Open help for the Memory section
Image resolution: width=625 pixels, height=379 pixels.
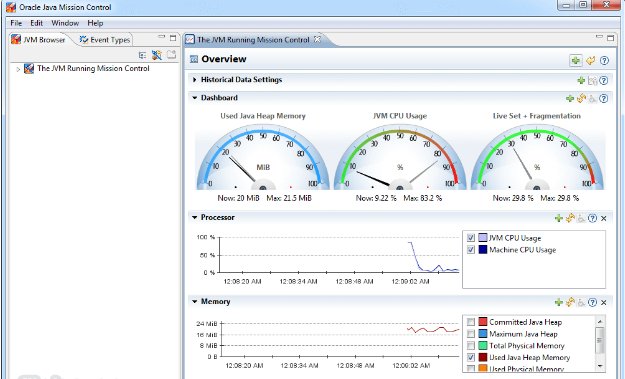pyautogui.click(x=593, y=302)
